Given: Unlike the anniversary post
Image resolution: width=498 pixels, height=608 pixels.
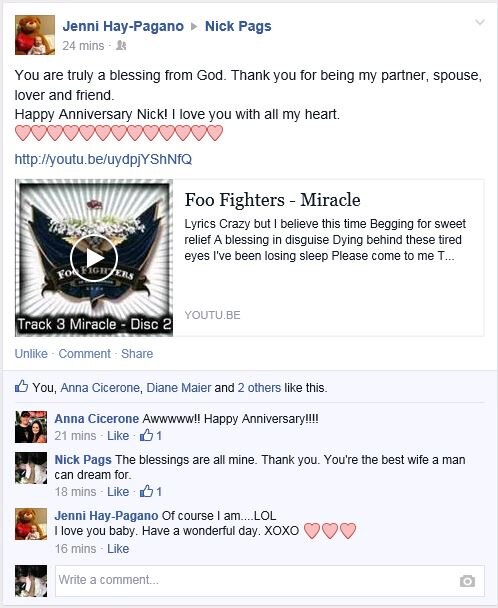Looking at the screenshot, I should pos(31,354).
